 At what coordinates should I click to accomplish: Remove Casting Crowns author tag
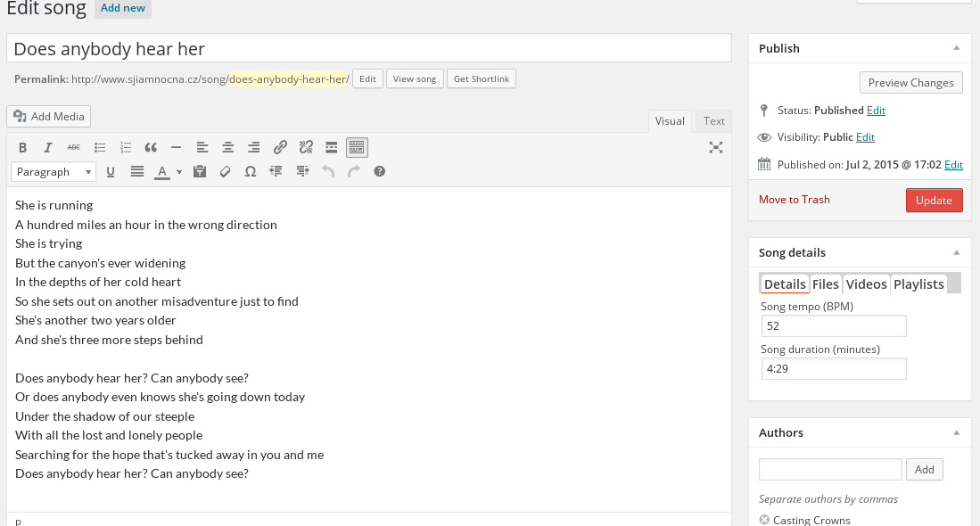(763, 520)
